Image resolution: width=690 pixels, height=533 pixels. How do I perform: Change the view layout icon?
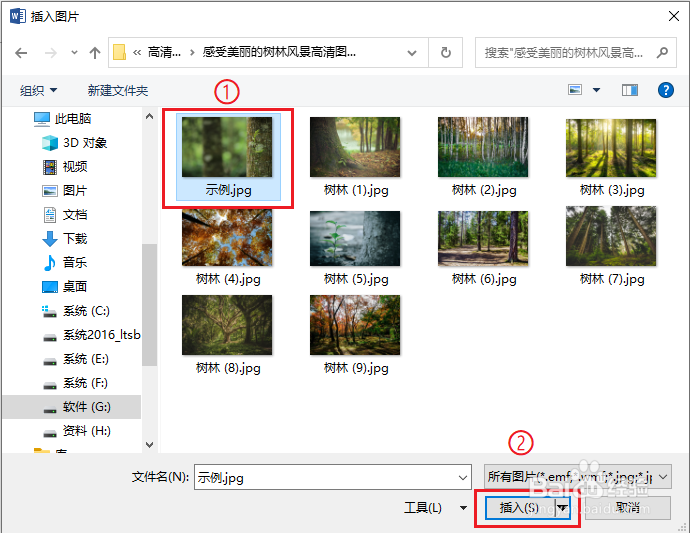[x=575, y=90]
